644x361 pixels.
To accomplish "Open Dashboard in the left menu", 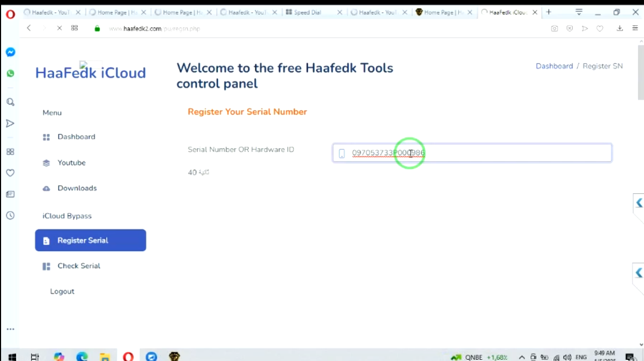I will pos(76,137).
